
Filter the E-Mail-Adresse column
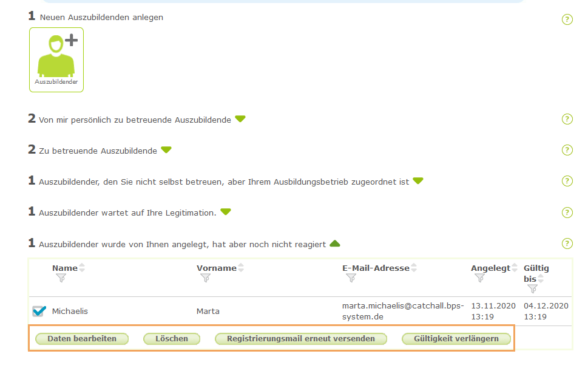pos(351,278)
